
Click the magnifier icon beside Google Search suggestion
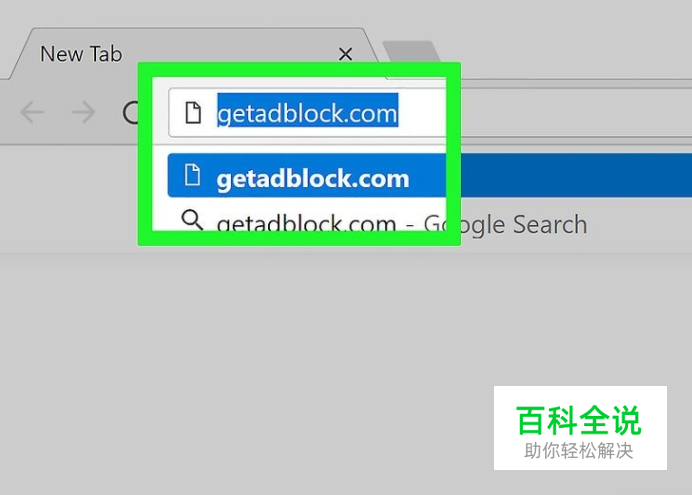(x=192, y=220)
